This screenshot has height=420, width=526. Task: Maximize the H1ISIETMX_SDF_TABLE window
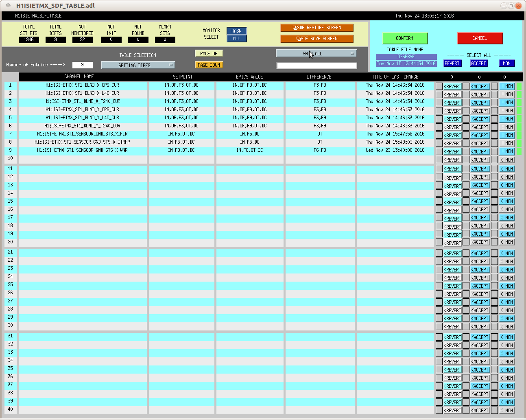pyautogui.click(x=511, y=6)
